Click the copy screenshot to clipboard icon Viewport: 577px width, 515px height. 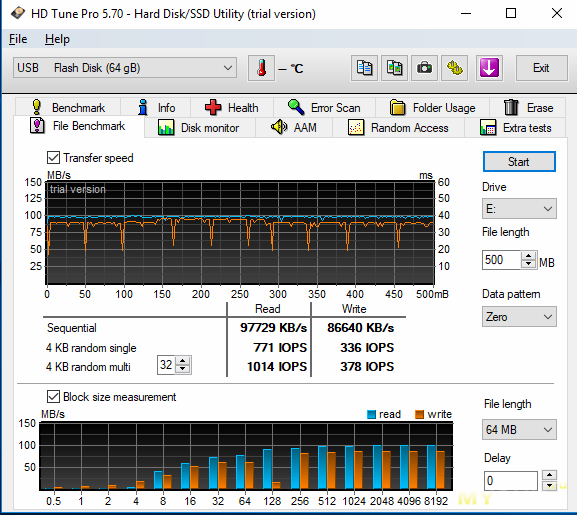pos(394,68)
